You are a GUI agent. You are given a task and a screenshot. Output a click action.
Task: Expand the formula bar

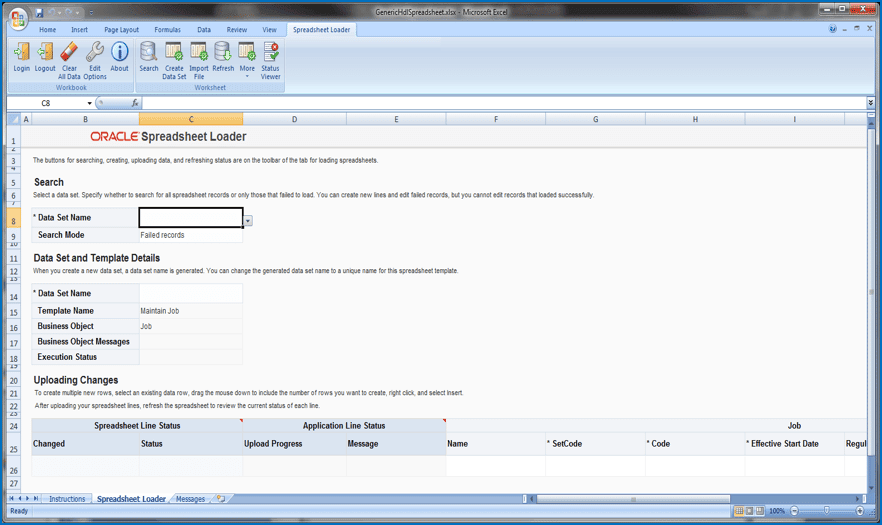[x=870, y=102]
